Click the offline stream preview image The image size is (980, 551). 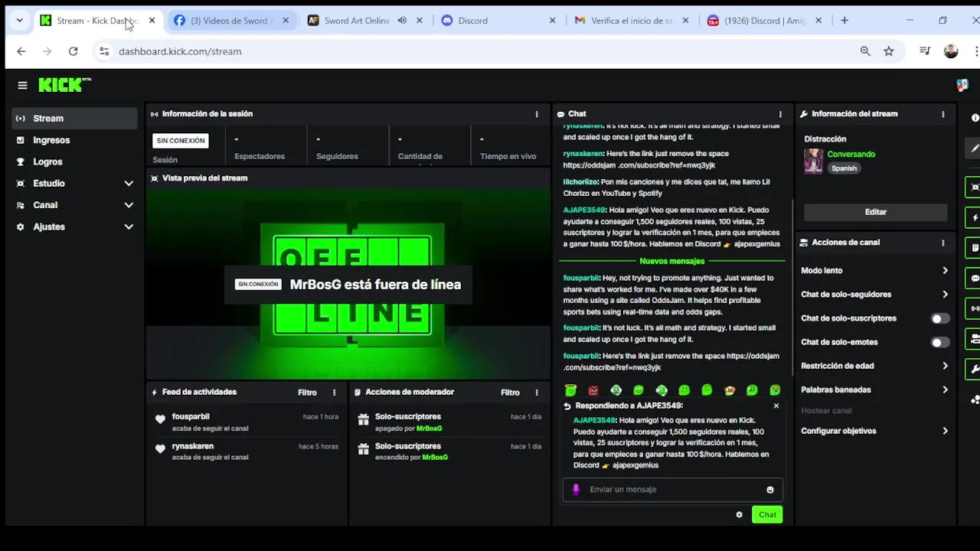348,284
